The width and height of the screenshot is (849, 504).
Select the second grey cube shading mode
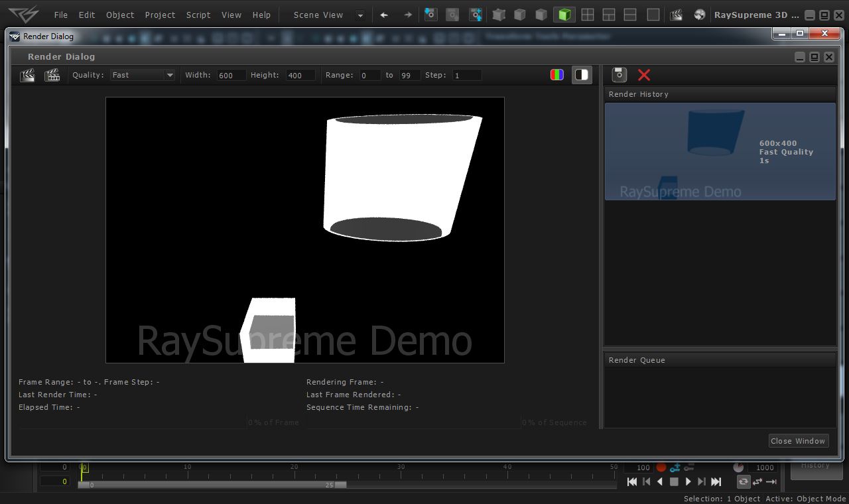pos(520,14)
